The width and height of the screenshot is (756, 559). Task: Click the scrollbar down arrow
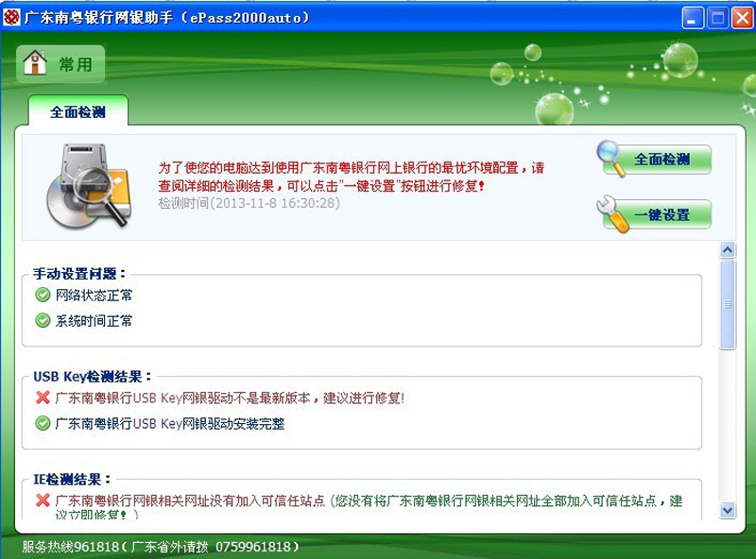[x=728, y=510]
